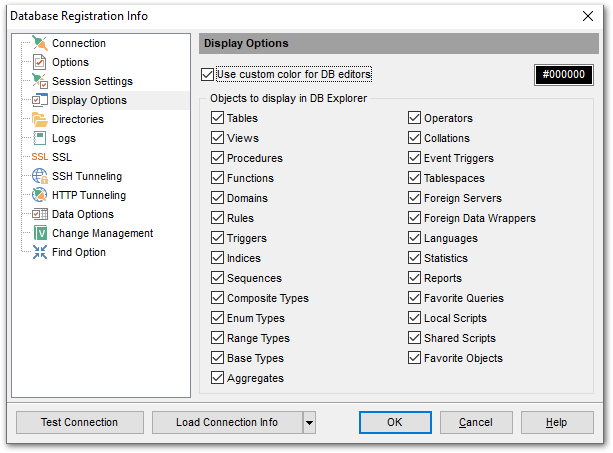
Task: Open the Load Connection Info dropdown arrow
Action: (x=309, y=422)
